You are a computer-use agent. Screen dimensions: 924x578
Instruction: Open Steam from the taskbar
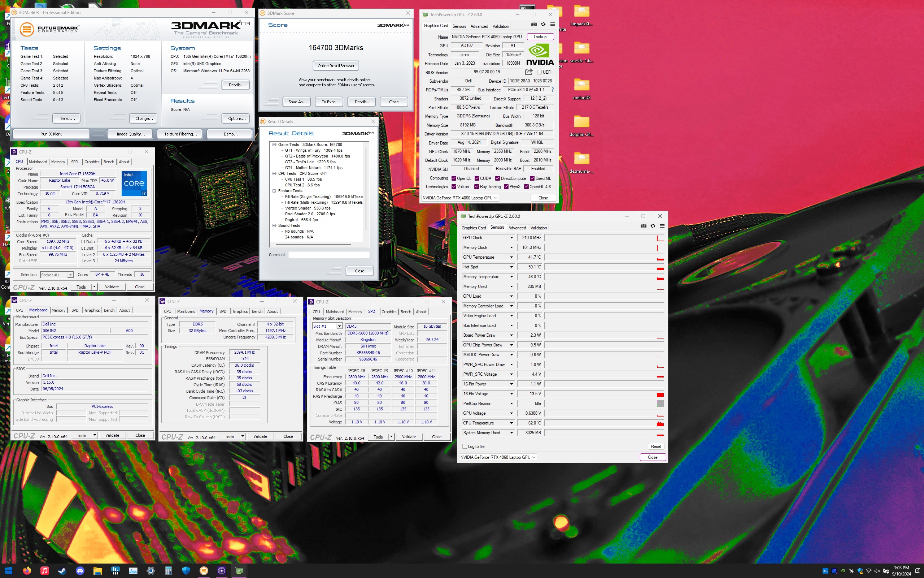pyautogui.click(x=62, y=571)
